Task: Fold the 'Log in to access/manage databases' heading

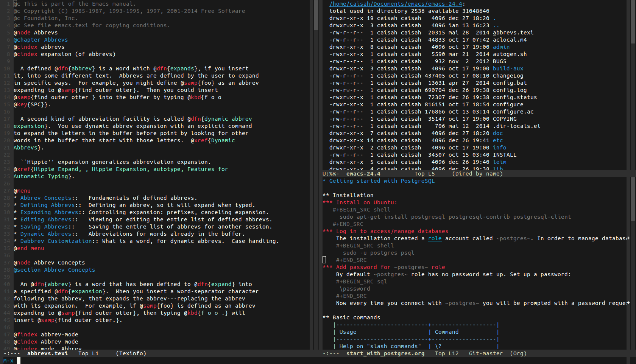Action: pos(385,231)
